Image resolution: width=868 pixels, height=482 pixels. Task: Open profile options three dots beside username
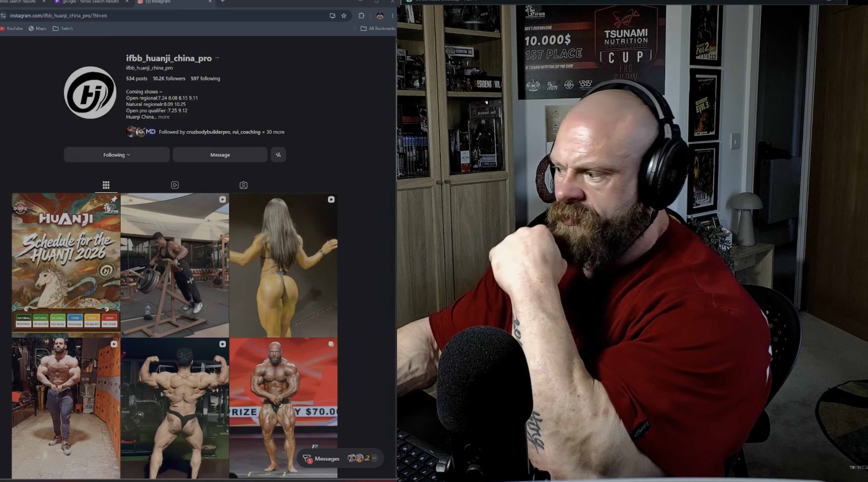(217, 58)
